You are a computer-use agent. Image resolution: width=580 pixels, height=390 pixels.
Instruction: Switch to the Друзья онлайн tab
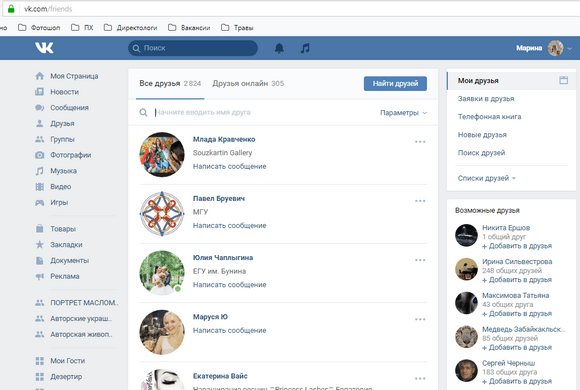pos(248,84)
